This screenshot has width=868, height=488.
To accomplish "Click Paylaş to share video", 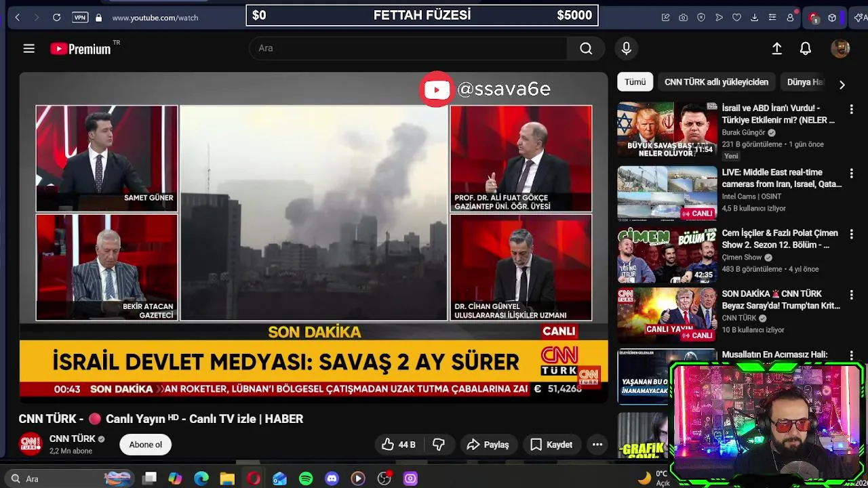I will [x=488, y=445].
